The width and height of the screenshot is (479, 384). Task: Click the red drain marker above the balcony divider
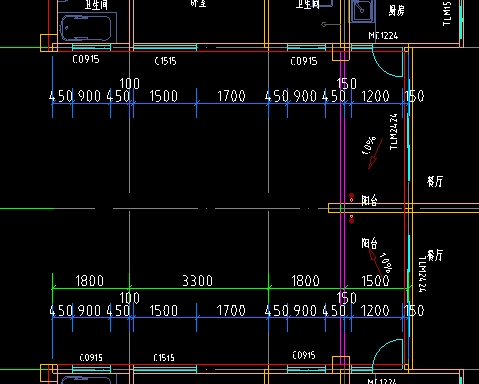pos(351,197)
